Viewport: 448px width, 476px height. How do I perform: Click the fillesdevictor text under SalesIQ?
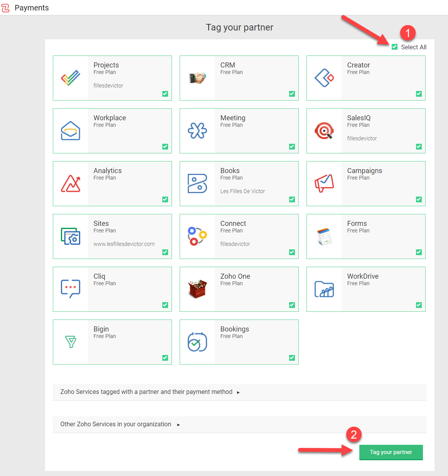[362, 138]
